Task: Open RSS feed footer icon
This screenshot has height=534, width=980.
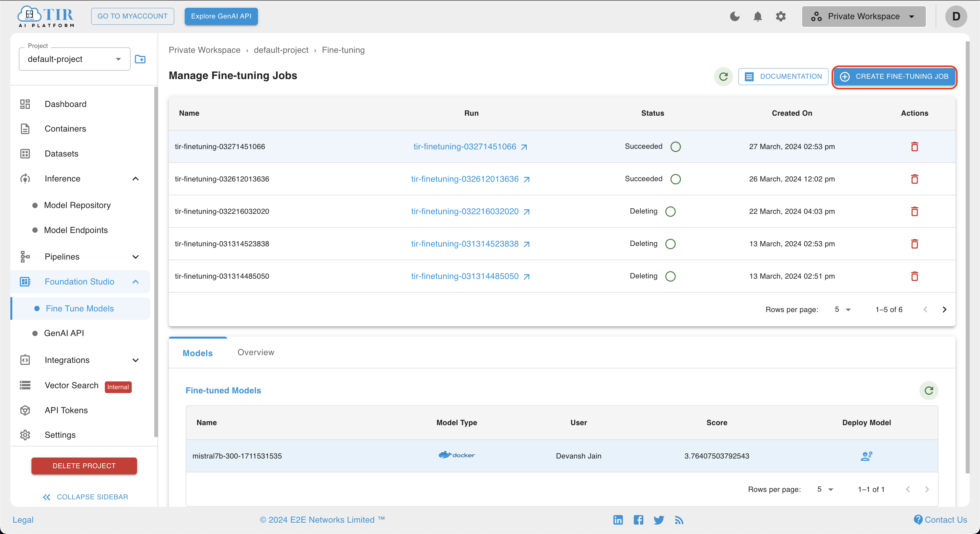Action: click(x=679, y=519)
